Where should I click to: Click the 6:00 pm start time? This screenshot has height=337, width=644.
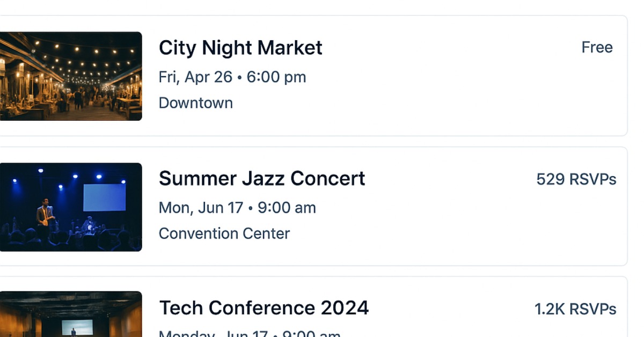tap(276, 77)
